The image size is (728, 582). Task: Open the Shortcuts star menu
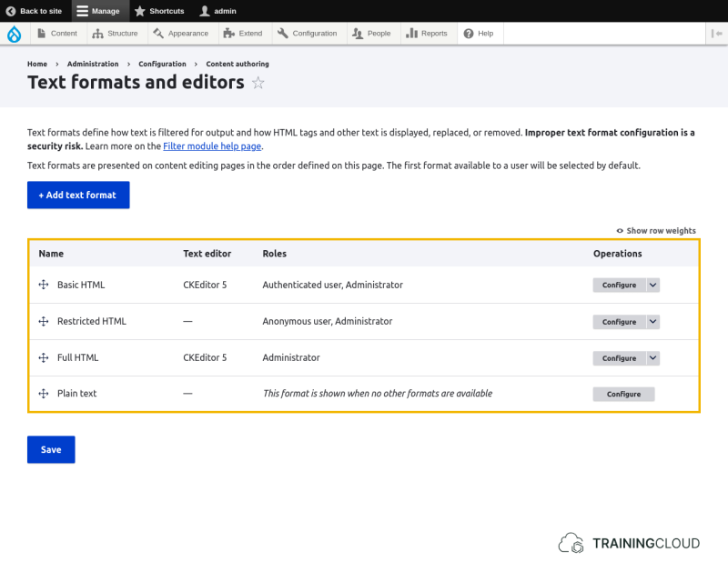coord(159,11)
